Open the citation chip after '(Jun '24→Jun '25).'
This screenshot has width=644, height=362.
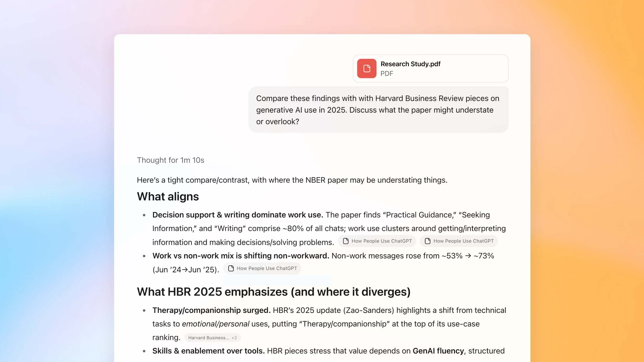point(262,268)
